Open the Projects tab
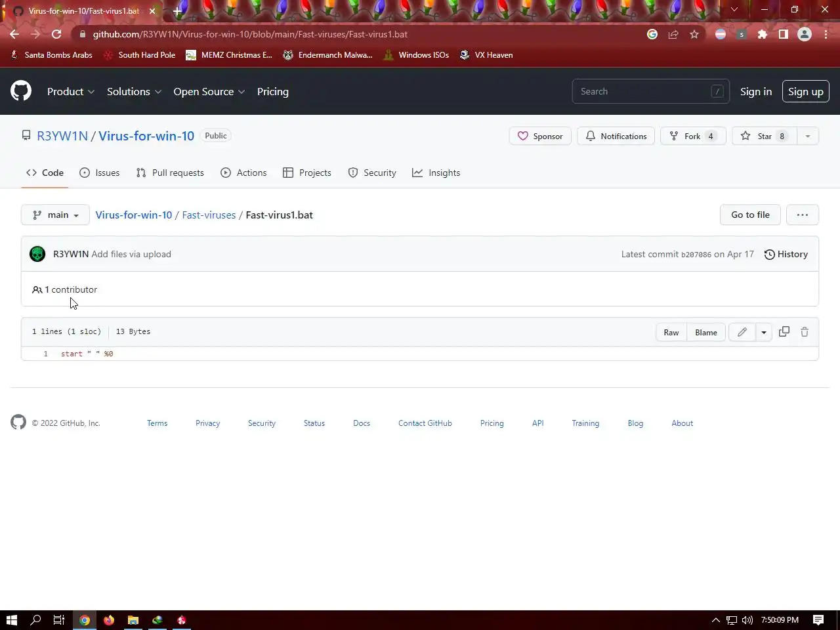Image resolution: width=840 pixels, height=630 pixels. pos(307,173)
